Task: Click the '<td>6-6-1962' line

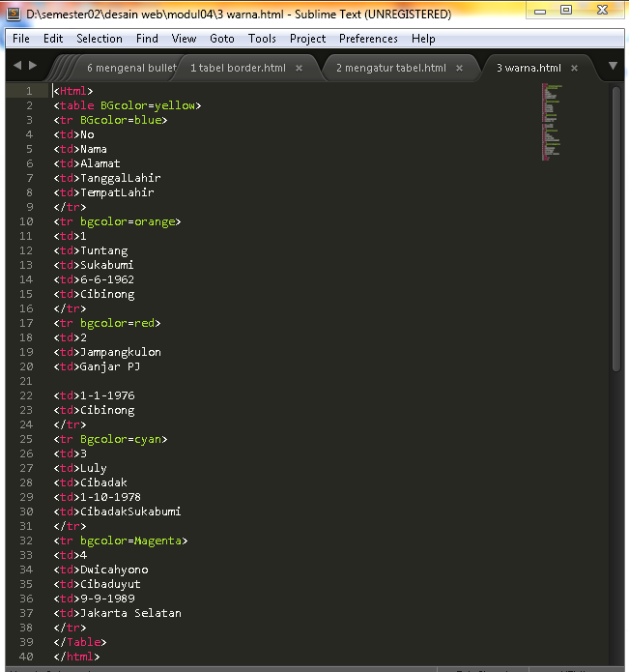Action: 94,279
